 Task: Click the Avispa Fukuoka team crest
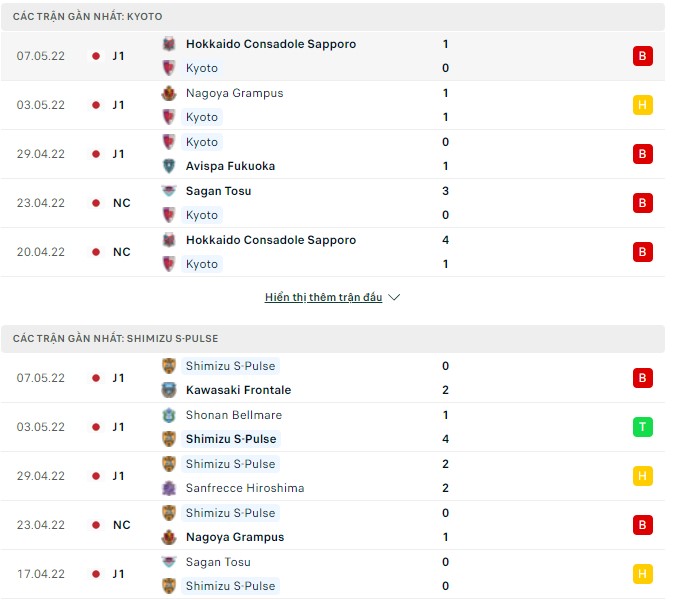(169, 166)
